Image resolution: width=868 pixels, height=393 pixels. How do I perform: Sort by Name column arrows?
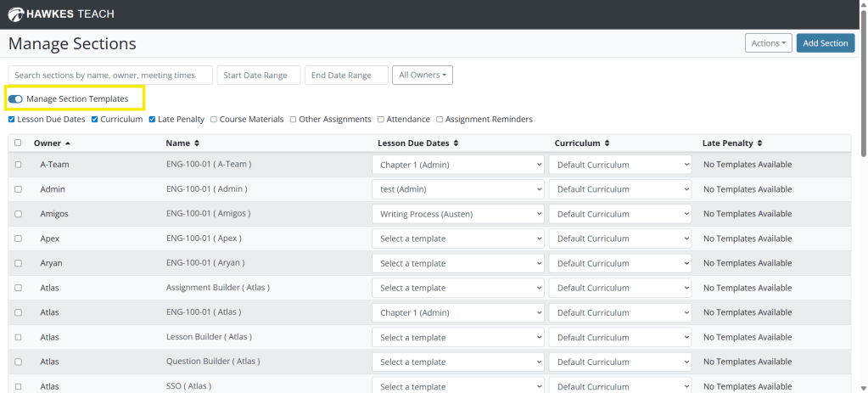[x=197, y=143]
